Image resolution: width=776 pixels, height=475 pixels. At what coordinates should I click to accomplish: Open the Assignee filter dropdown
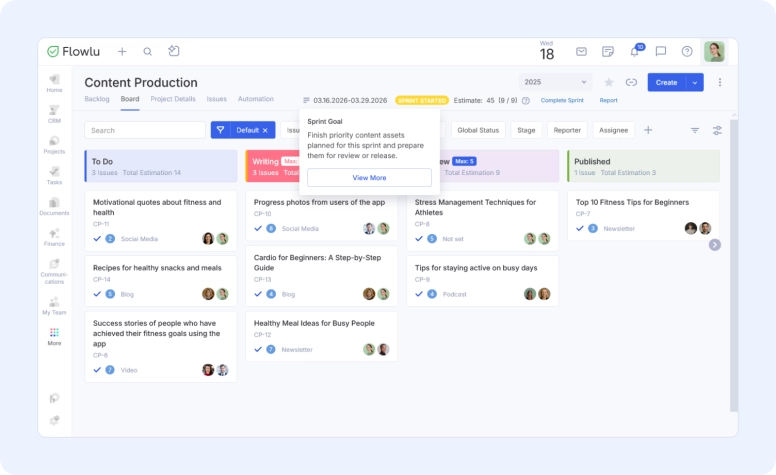tap(613, 130)
